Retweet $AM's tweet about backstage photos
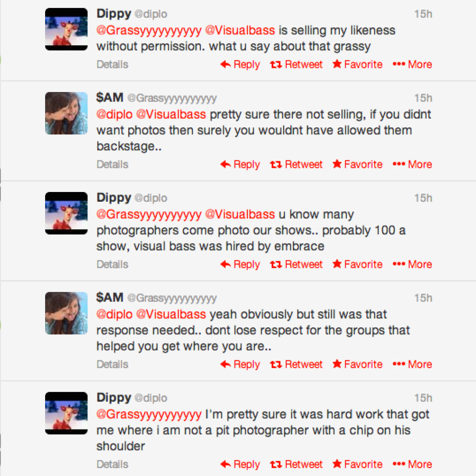 [x=297, y=165]
